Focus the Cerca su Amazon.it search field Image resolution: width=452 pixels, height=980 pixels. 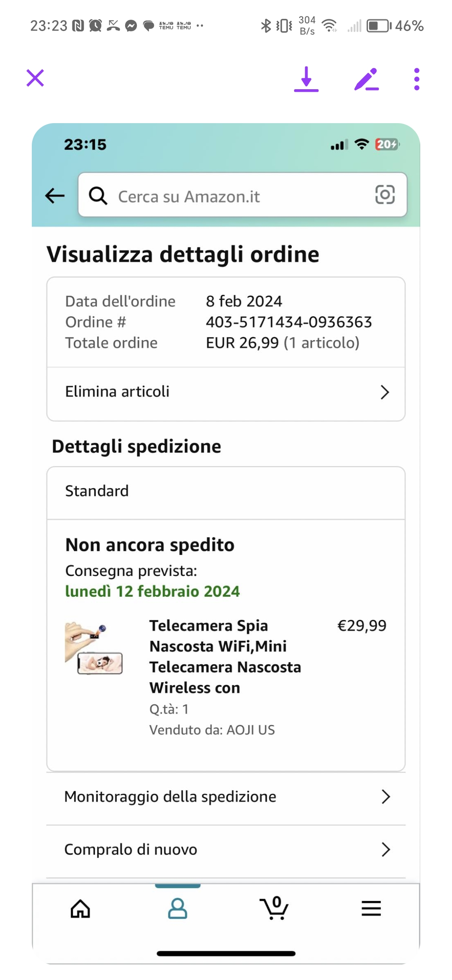click(234, 196)
